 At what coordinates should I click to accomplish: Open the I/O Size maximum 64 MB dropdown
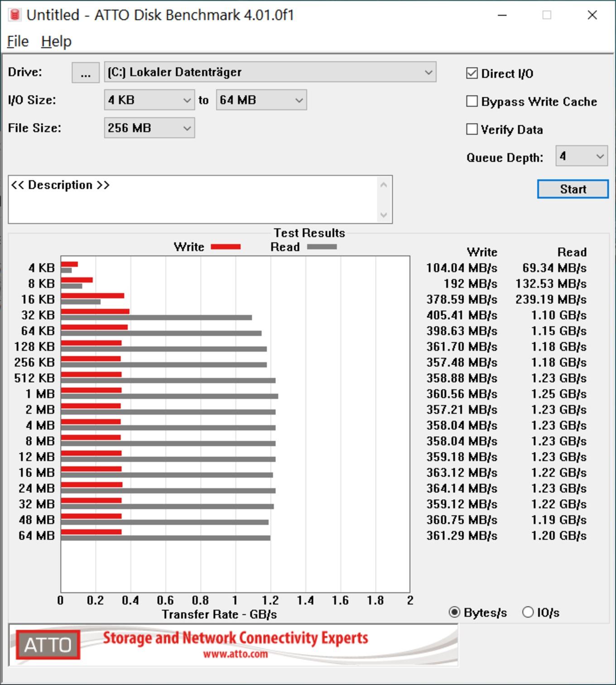pyautogui.click(x=261, y=100)
